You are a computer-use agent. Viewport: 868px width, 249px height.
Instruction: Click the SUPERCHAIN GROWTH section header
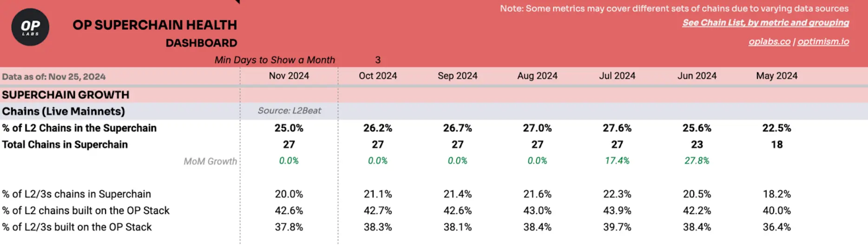point(66,95)
